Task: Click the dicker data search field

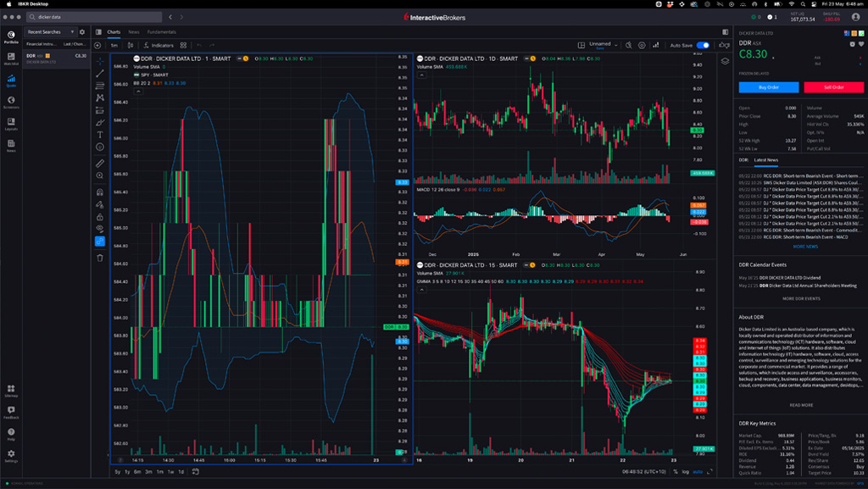Action: coord(93,17)
